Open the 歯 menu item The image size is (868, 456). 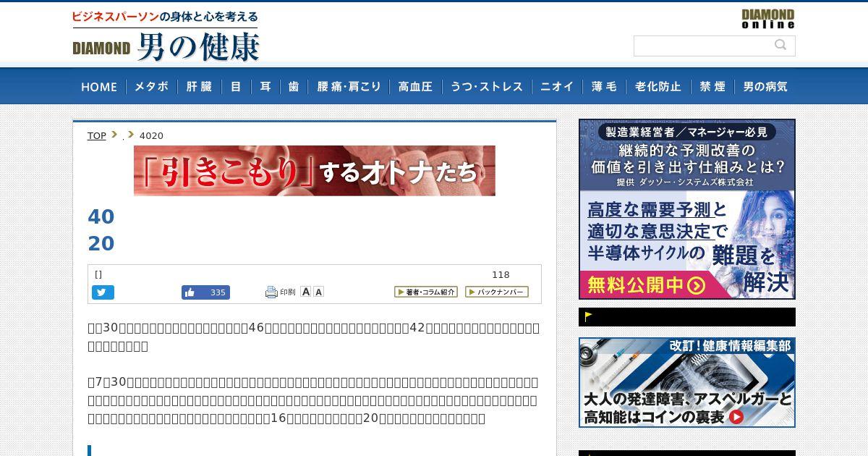click(x=293, y=87)
